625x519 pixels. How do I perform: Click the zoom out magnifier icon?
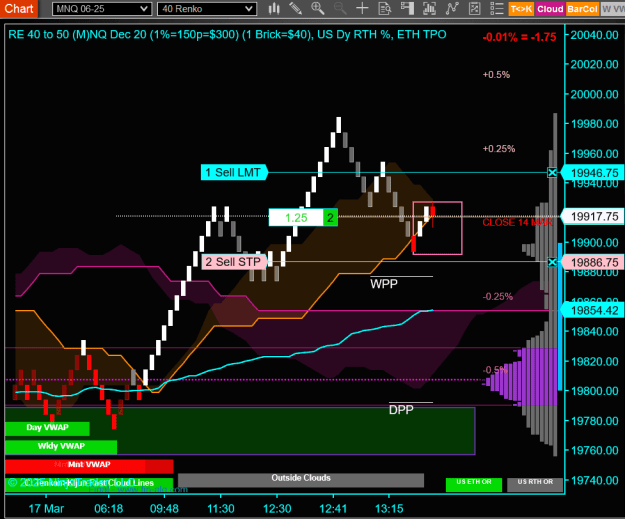(340, 8)
